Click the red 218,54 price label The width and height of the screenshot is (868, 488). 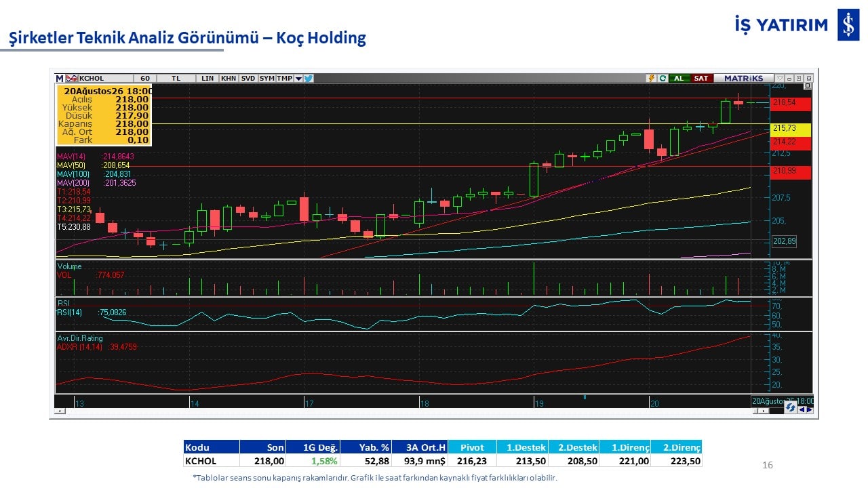coord(791,103)
